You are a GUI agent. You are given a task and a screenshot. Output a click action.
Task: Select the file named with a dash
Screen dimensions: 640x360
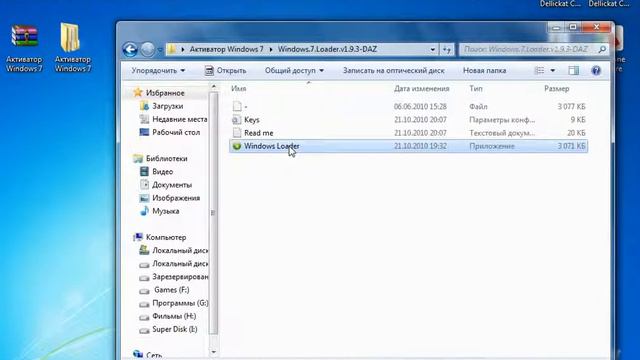point(408,107)
